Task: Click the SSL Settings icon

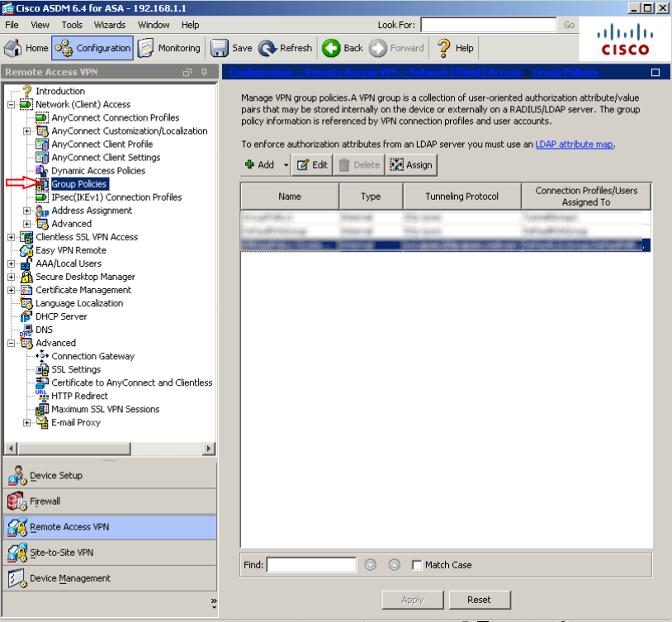Action: coord(42,369)
